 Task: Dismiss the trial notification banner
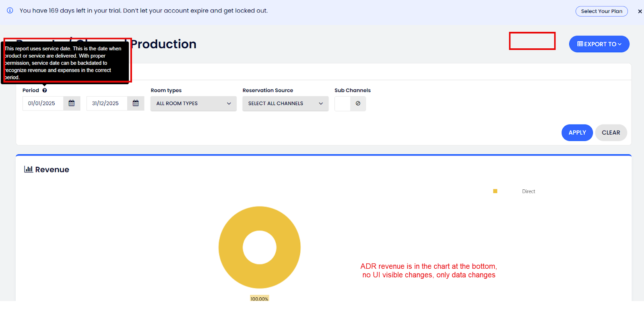click(640, 11)
